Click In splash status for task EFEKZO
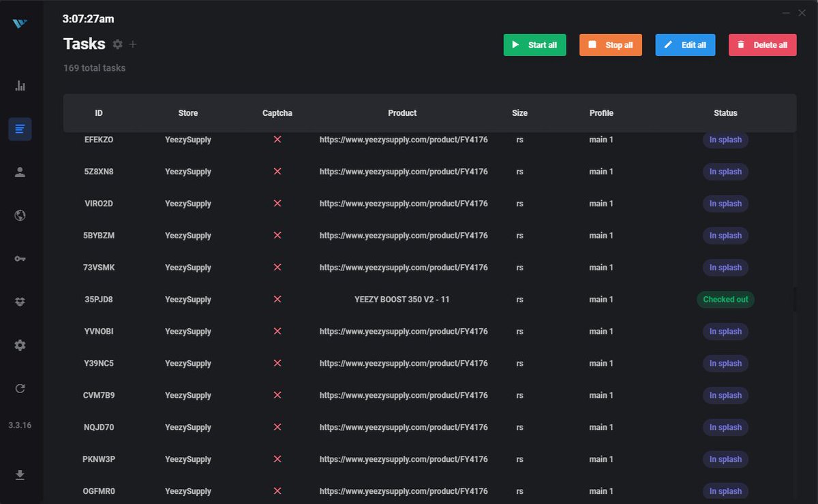 pyautogui.click(x=725, y=140)
